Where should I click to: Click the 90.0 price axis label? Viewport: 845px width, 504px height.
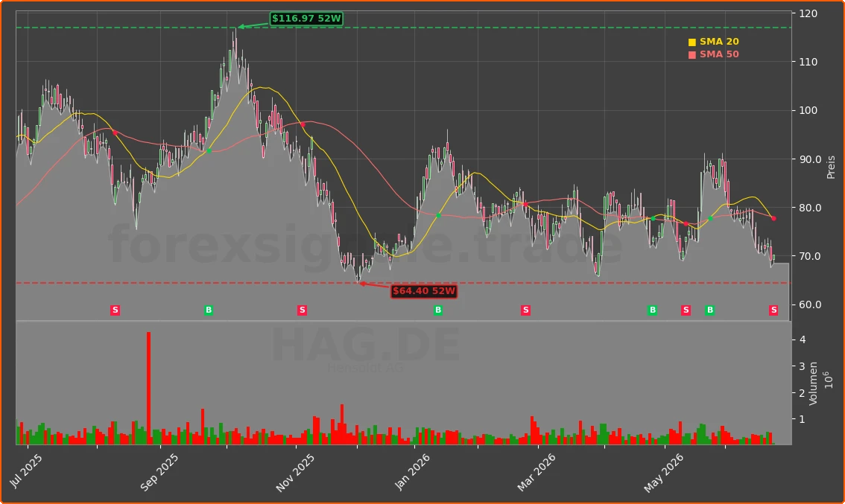[x=811, y=159]
